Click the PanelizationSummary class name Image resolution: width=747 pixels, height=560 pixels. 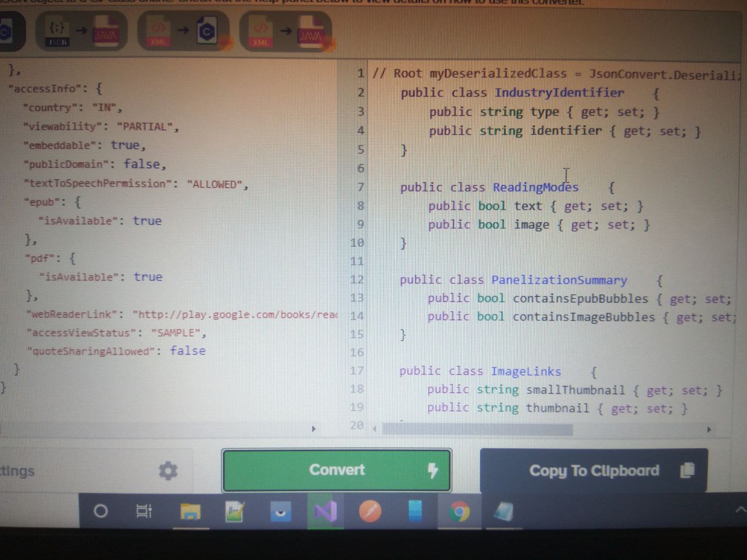pos(559,280)
